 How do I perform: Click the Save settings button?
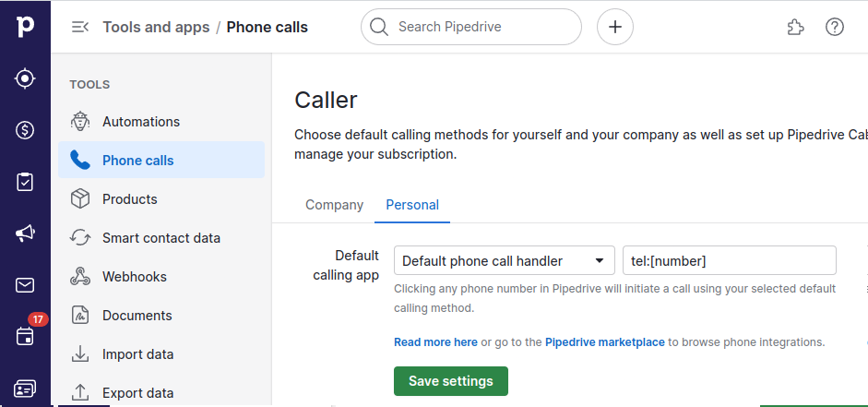[x=451, y=381]
